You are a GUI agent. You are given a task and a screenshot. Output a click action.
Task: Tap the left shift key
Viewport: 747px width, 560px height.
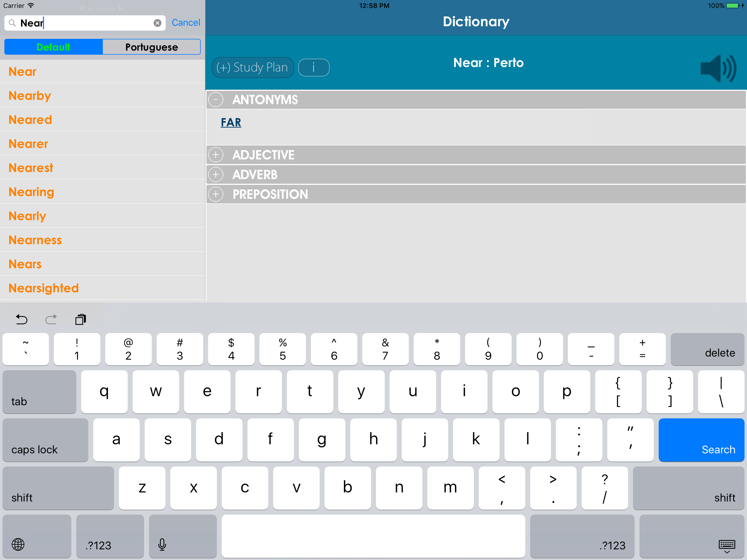58,488
